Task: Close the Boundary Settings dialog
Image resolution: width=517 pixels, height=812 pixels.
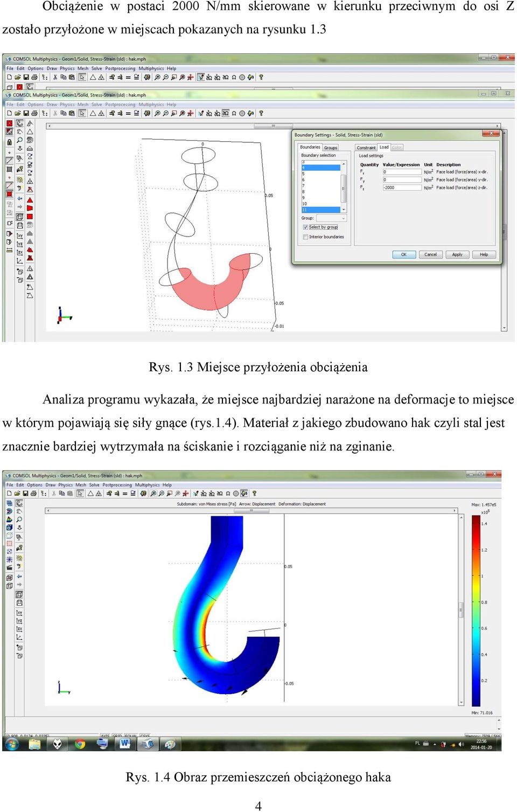Action: 491,134
